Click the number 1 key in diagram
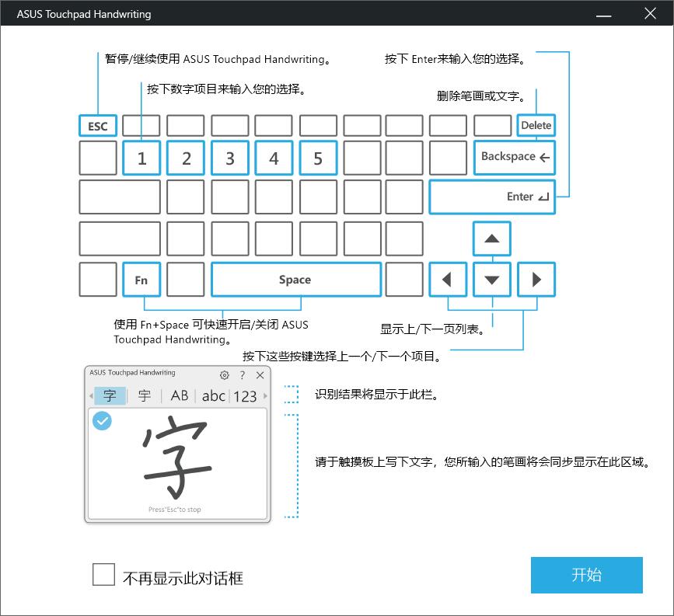This screenshot has width=674, height=616. (141, 158)
